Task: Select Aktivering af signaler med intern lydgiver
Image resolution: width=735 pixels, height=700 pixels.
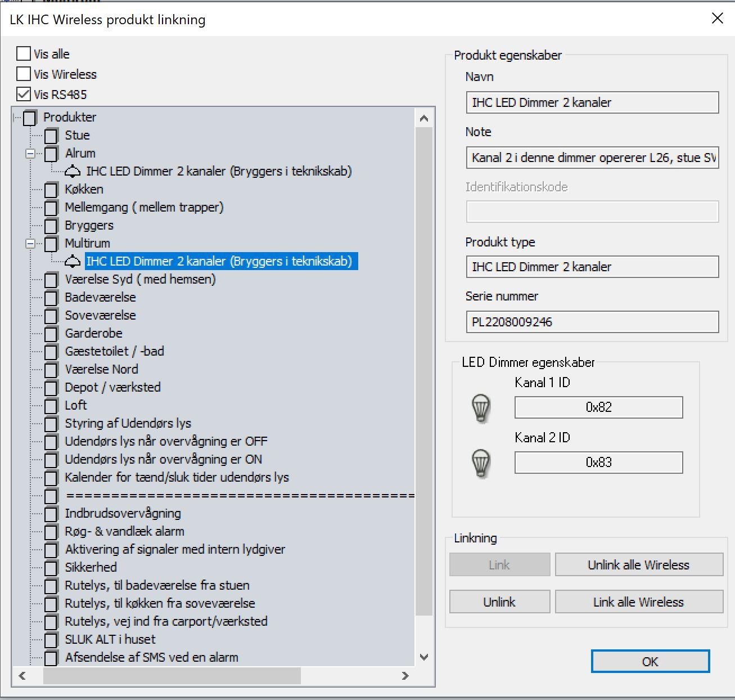Action: click(x=175, y=549)
